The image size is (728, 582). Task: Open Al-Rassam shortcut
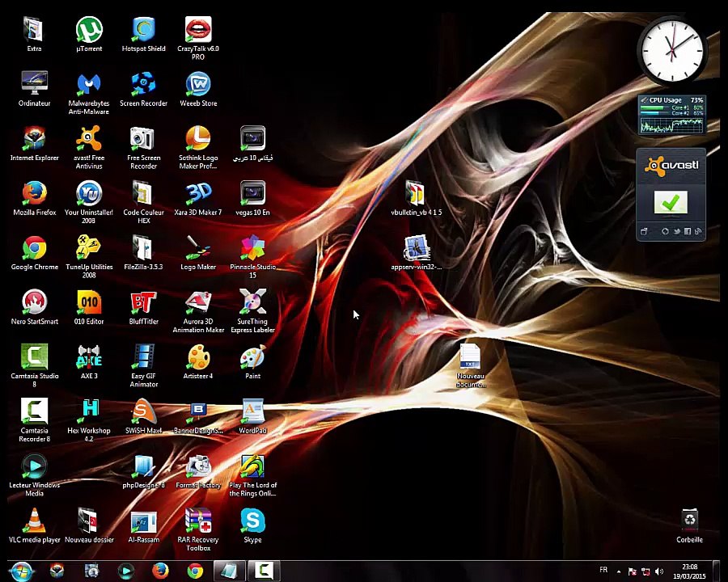coord(143,525)
